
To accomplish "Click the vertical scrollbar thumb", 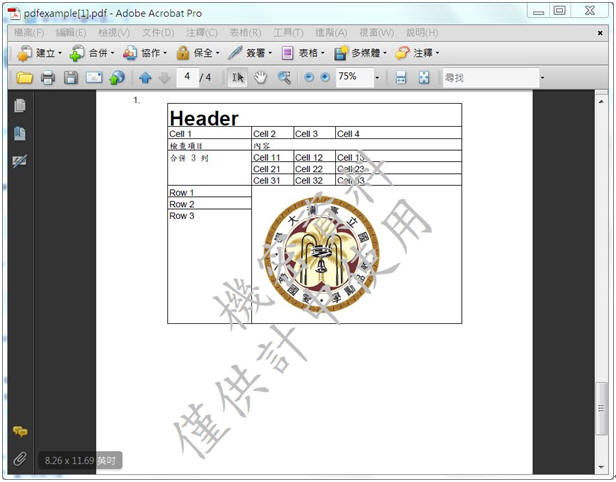I will click(x=601, y=409).
